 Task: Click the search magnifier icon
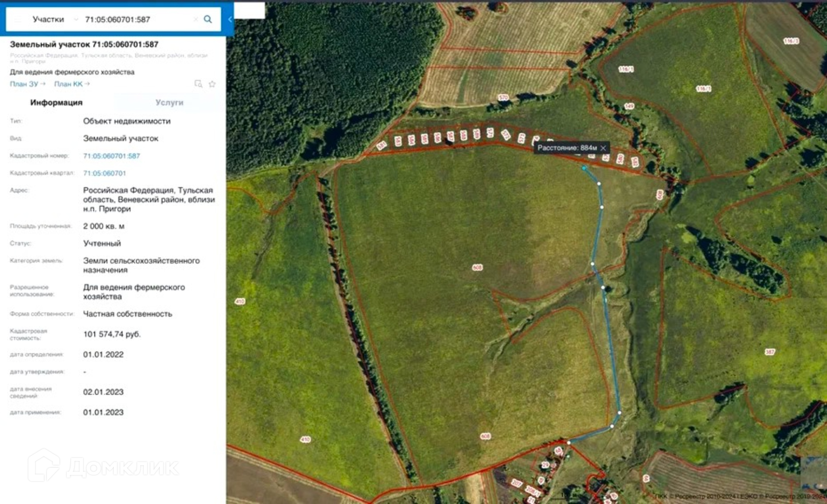[x=208, y=19]
